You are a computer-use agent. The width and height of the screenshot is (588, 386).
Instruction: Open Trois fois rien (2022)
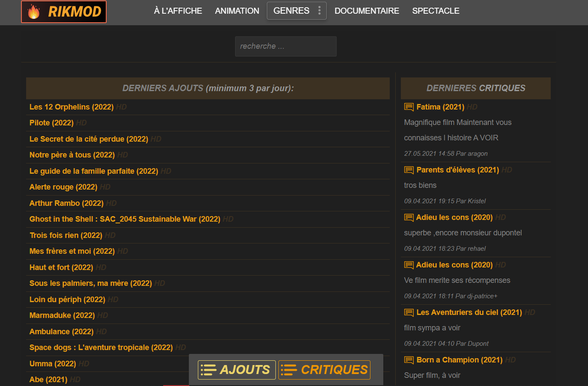(66, 235)
